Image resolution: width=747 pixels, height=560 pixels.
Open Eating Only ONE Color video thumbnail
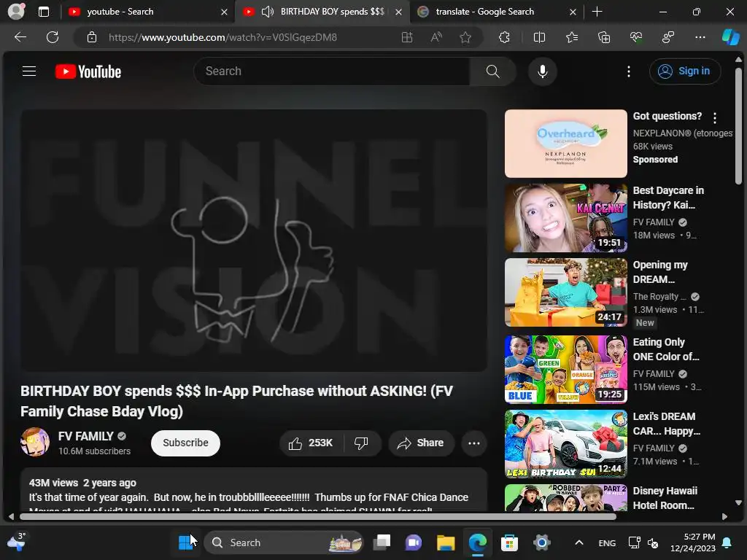[565, 370]
